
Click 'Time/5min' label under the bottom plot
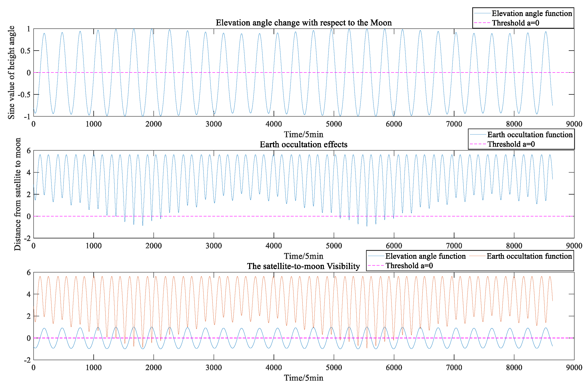pyautogui.click(x=303, y=378)
